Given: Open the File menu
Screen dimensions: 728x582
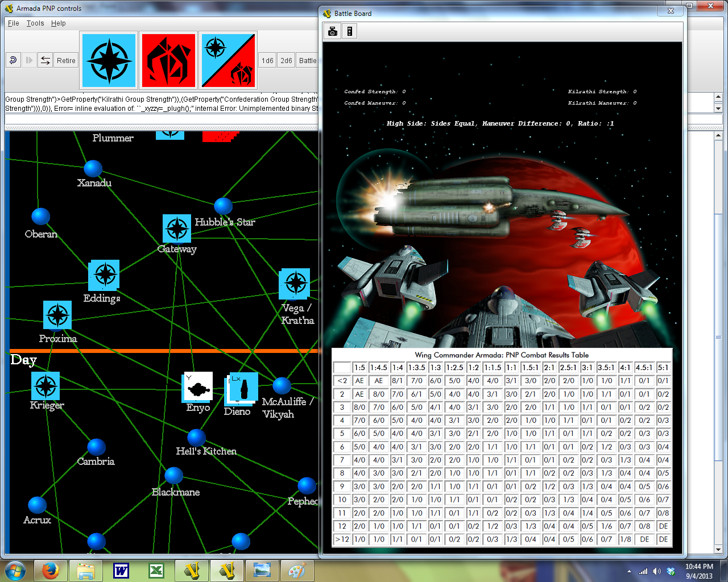Looking at the screenshot, I should click(x=13, y=23).
